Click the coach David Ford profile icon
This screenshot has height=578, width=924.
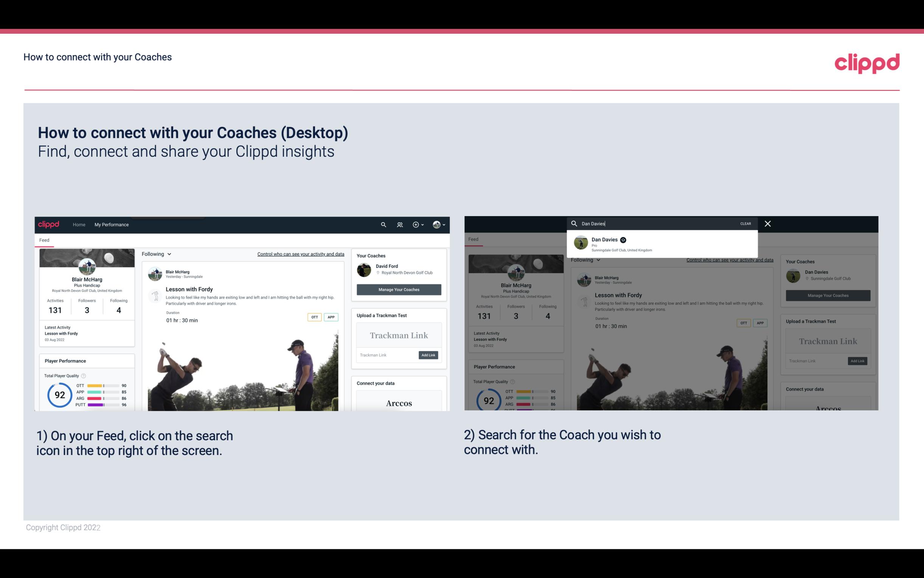pos(365,269)
